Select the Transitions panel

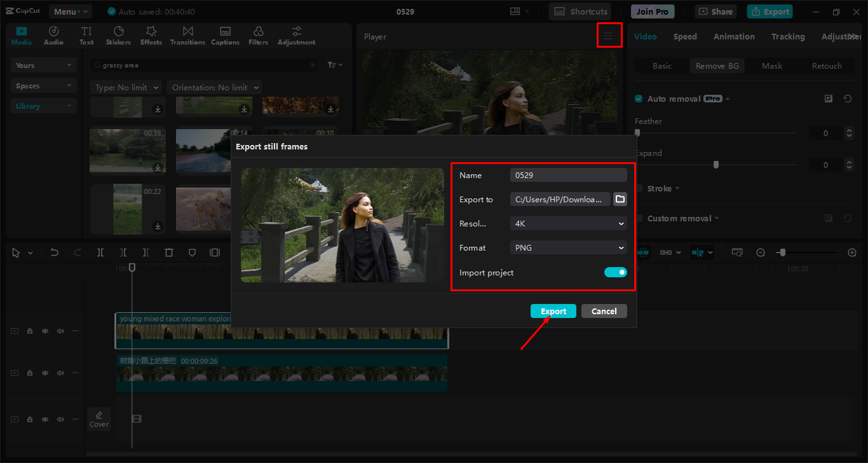187,35
